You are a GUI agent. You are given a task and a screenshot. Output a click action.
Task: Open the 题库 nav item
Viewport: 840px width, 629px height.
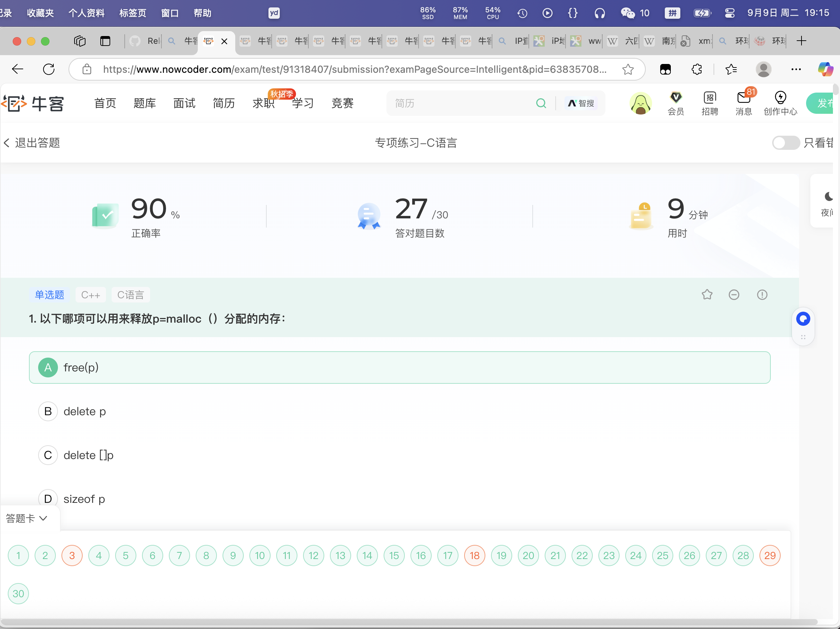[x=145, y=103]
